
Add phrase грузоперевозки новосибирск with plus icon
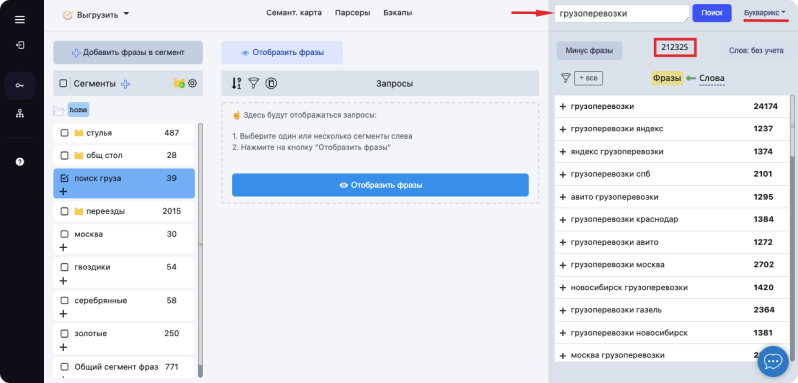pyautogui.click(x=562, y=333)
